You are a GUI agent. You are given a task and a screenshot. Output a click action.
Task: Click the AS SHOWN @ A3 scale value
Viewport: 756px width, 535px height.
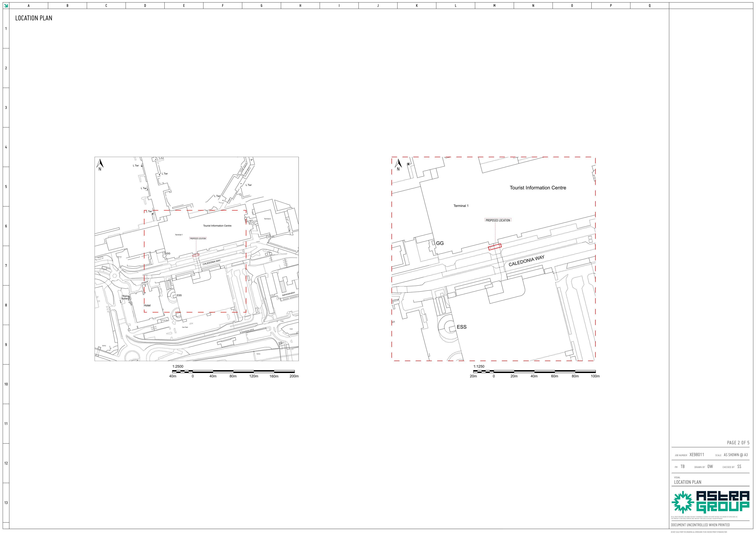click(x=736, y=455)
